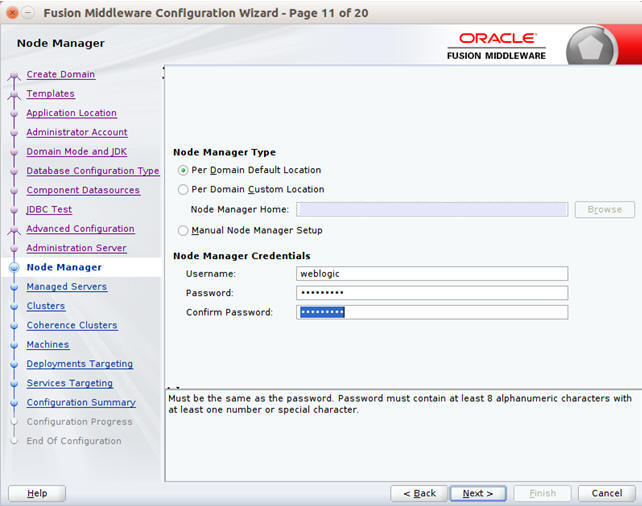Proceed with the Next button
The height and width of the screenshot is (506, 642).
(x=478, y=493)
